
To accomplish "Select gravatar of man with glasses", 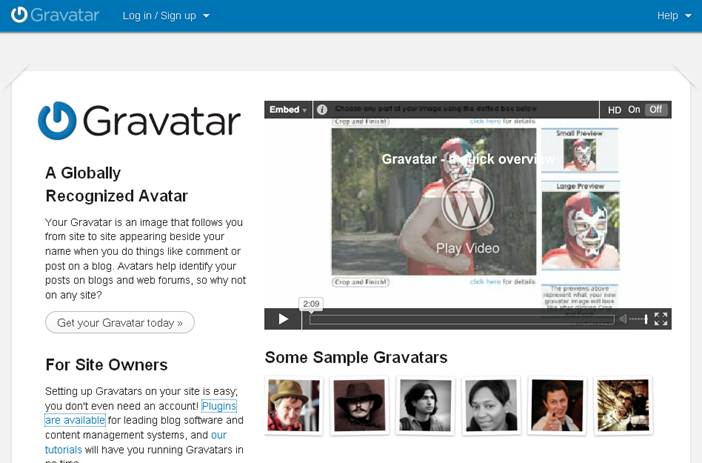I will (x=623, y=406).
